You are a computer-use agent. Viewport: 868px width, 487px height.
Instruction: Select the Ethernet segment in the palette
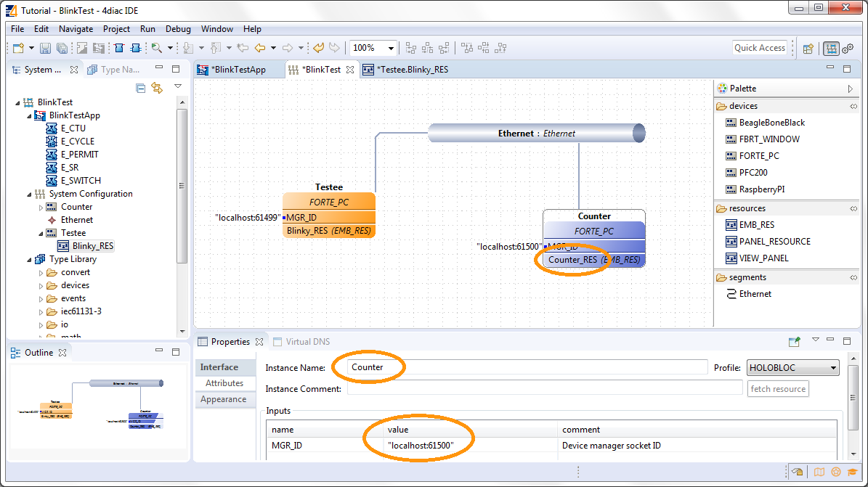pos(755,294)
